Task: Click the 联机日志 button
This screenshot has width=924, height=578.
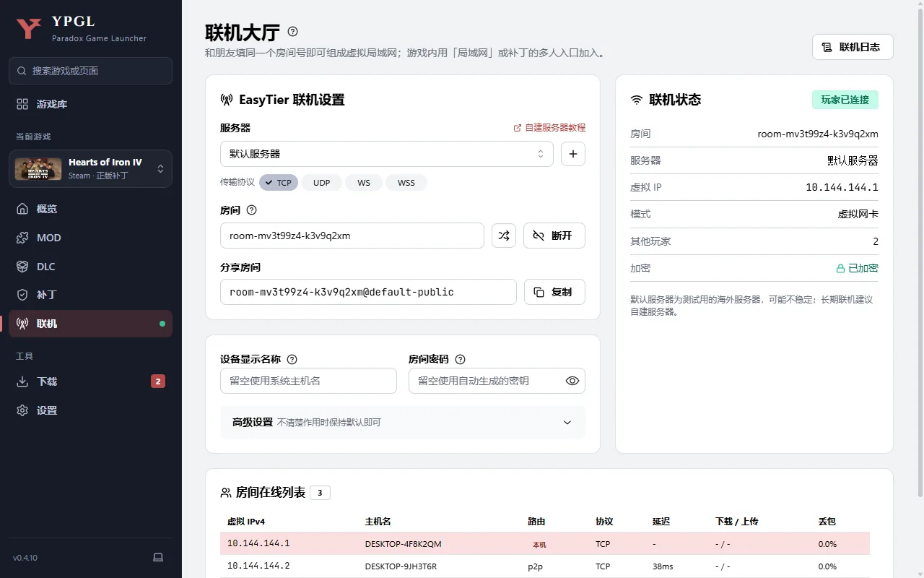Action: pos(853,47)
